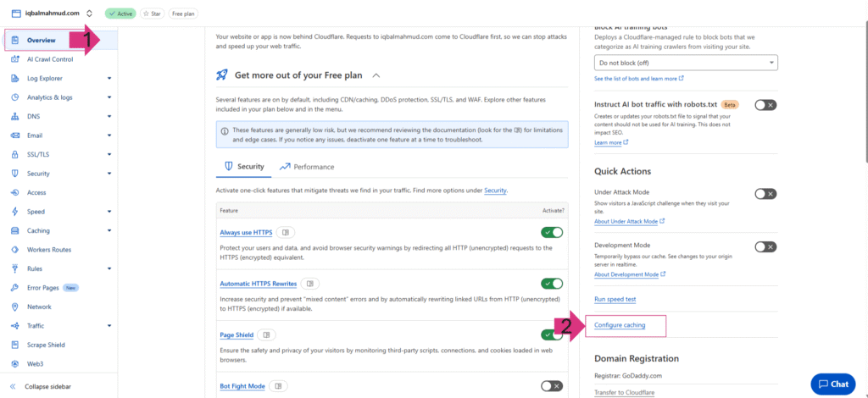The image size is (868, 398).
Task: Click See the list of bots link
Action: tap(639, 79)
